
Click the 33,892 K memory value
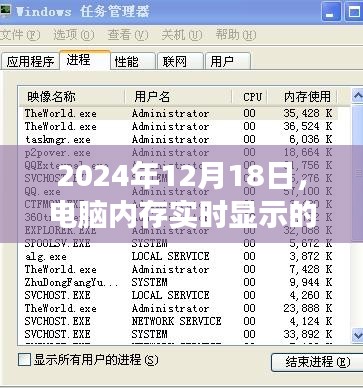(x=308, y=334)
